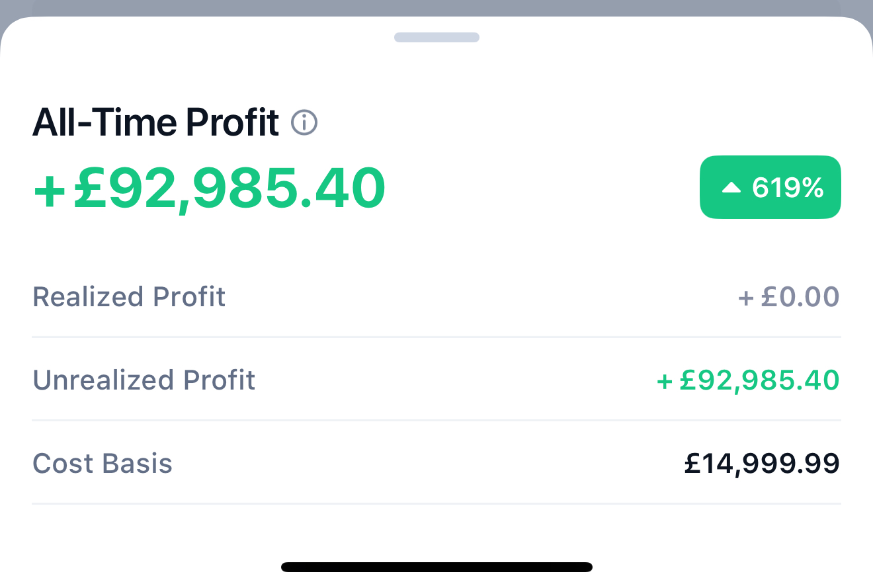Select the +£0.00 realized value
This screenshot has height=588, width=873.
[x=788, y=297]
